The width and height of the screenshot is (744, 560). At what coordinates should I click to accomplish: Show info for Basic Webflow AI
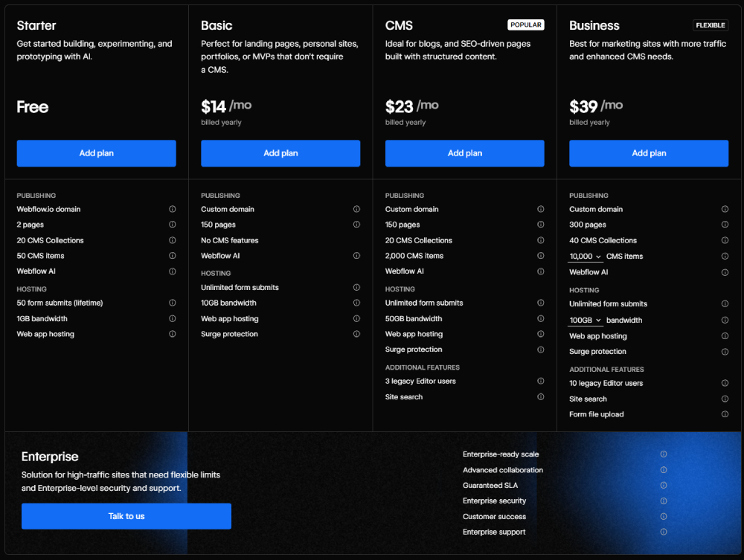(356, 256)
